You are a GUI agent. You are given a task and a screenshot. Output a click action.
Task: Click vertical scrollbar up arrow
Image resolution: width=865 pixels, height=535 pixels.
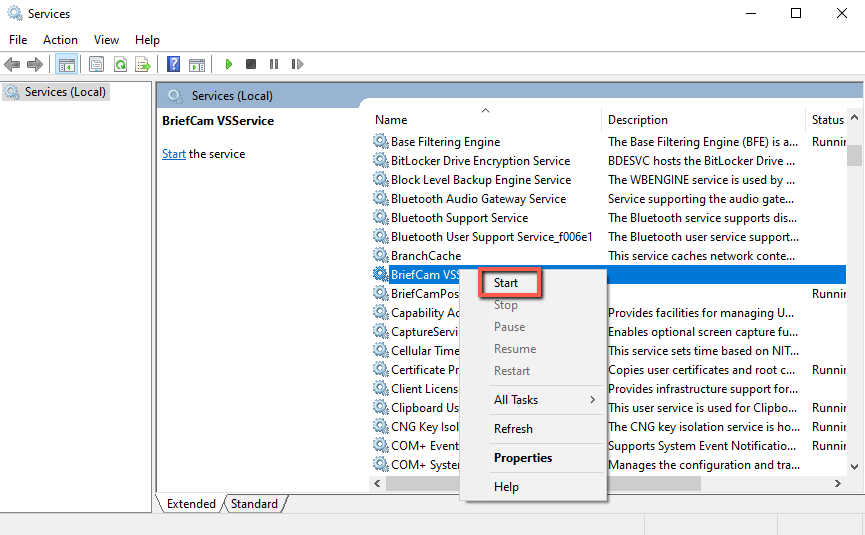[x=855, y=117]
